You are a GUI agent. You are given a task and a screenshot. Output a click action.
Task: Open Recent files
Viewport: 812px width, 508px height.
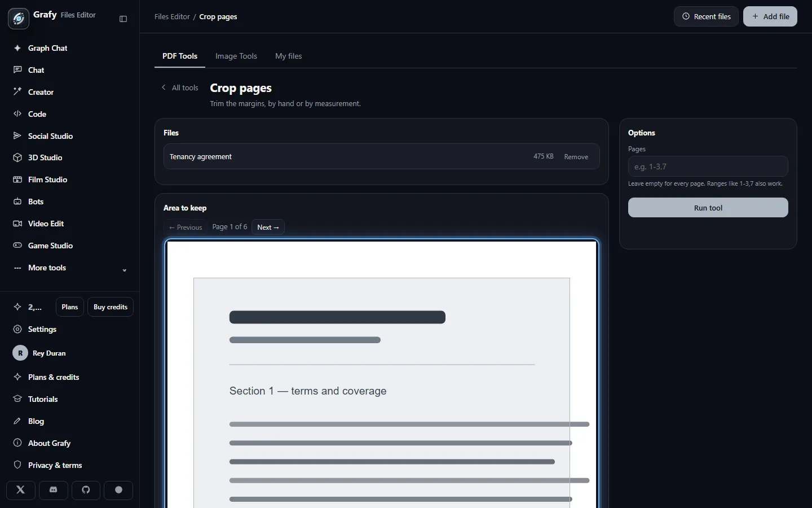coord(706,16)
